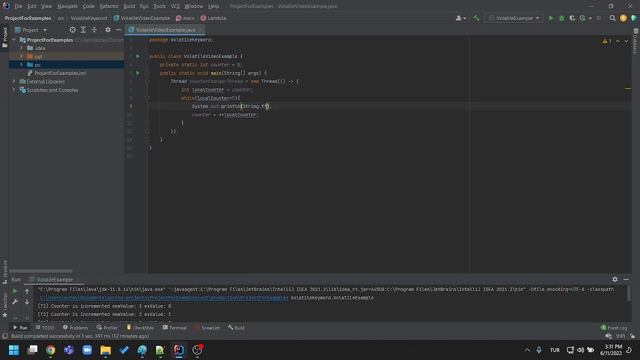640x360 pixels.
Task: Run with coverage toolbar icon
Action: pos(572,18)
